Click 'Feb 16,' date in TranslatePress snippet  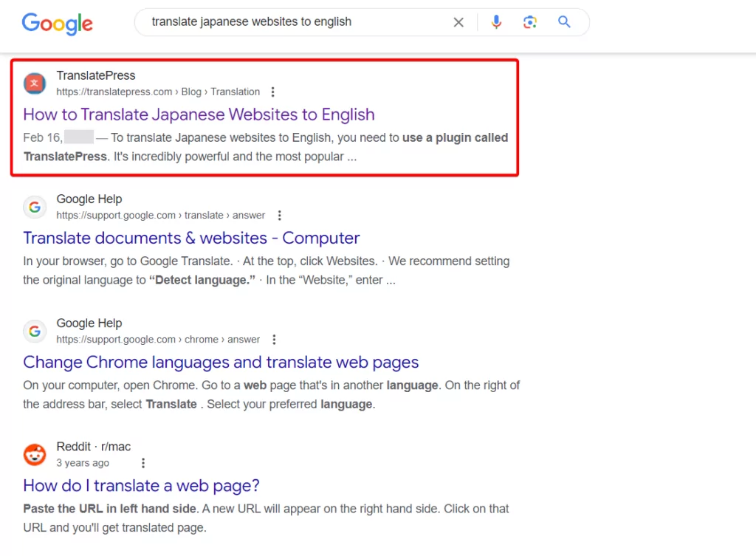click(x=43, y=137)
